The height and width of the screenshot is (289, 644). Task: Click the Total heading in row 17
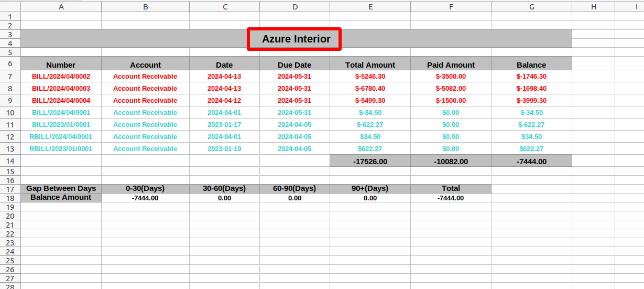point(451,188)
